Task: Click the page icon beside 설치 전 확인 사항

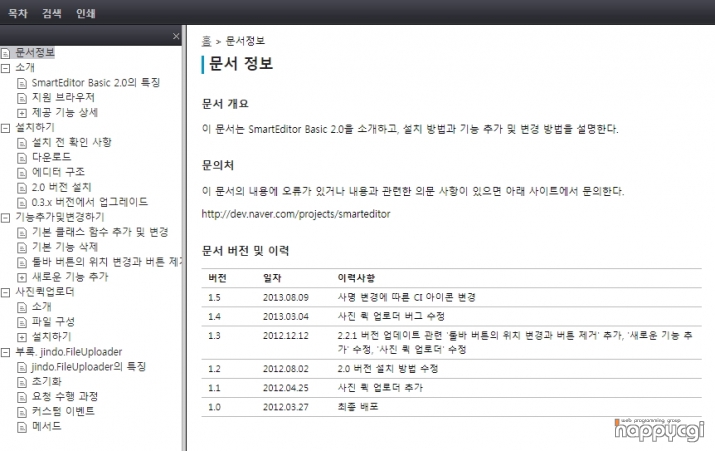Action: click(x=22, y=143)
